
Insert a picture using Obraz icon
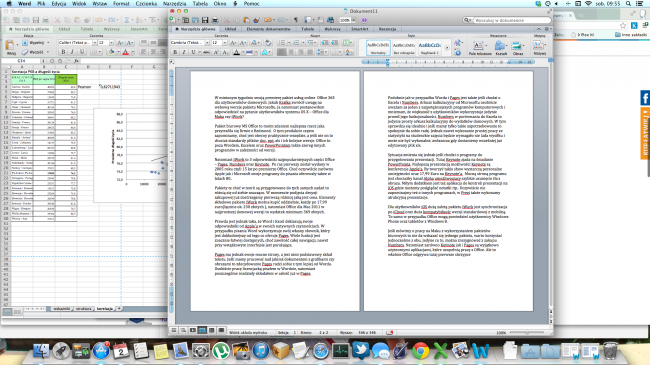(517, 48)
